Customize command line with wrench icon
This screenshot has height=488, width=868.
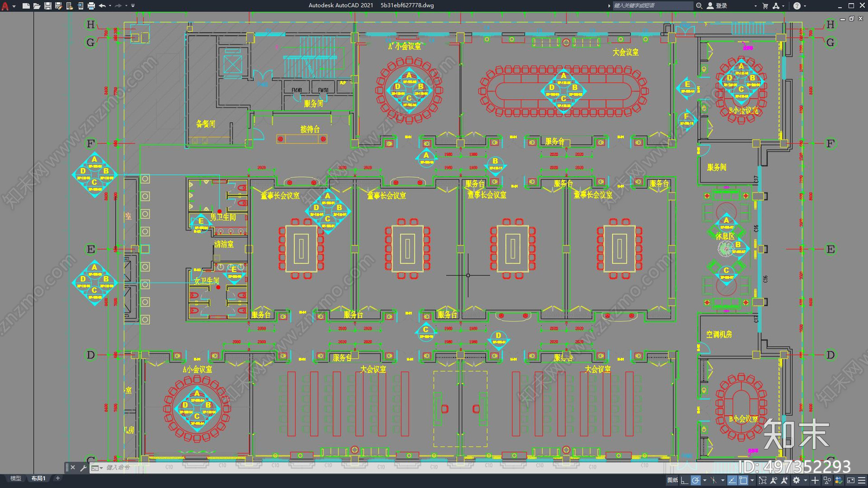(84, 467)
